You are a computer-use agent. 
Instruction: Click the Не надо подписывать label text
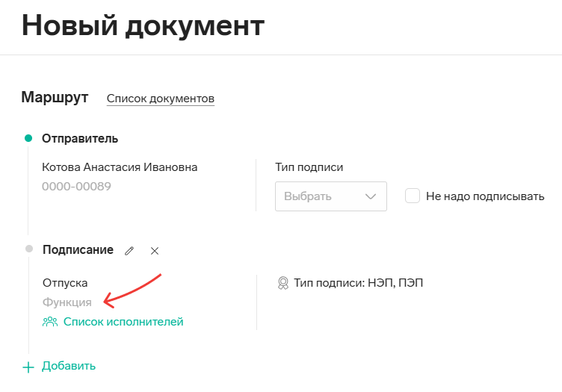click(x=485, y=196)
